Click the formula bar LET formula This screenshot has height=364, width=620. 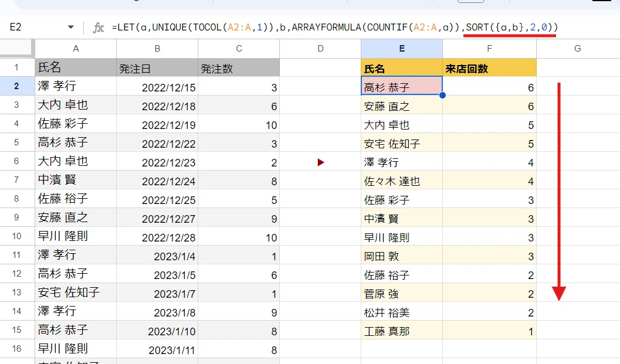coord(335,28)
